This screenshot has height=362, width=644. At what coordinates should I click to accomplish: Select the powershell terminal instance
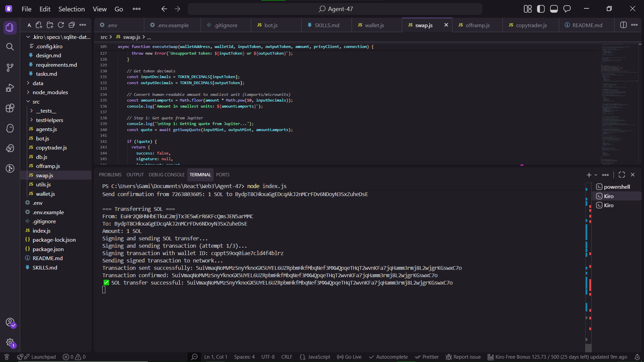[x=616, y=187]
